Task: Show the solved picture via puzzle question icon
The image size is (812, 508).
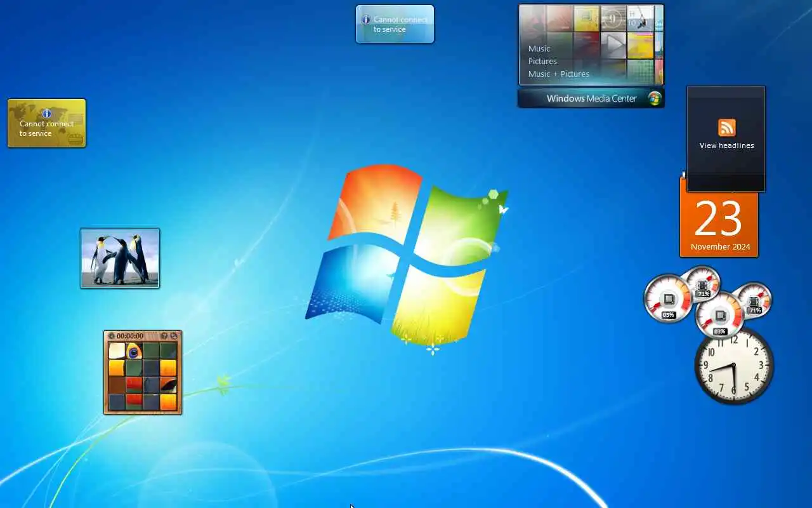Action: (164, 336)
